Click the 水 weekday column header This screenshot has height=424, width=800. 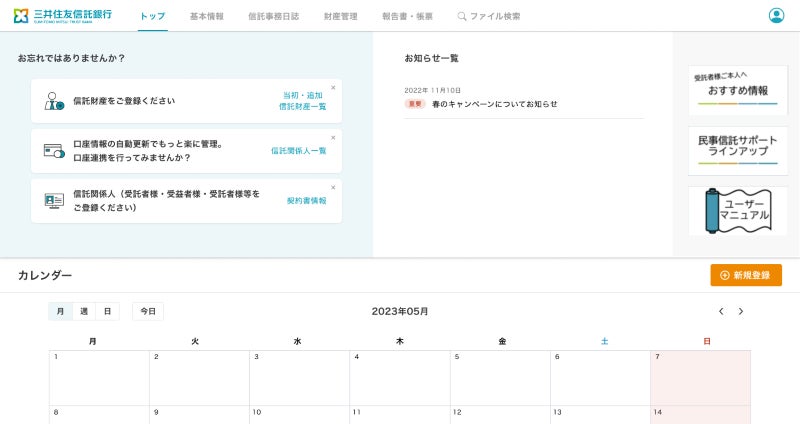pos(297,341)
